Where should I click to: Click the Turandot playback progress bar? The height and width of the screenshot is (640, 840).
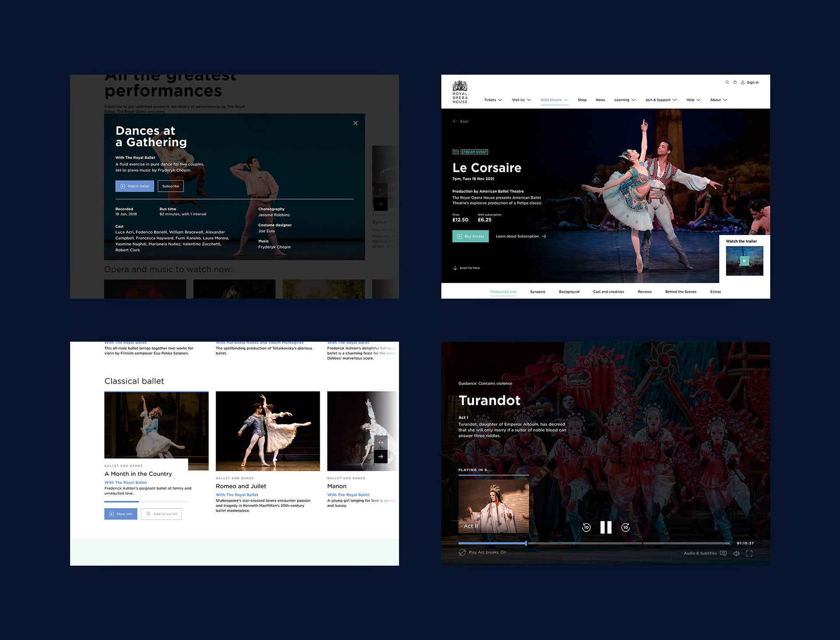(594, 543)
